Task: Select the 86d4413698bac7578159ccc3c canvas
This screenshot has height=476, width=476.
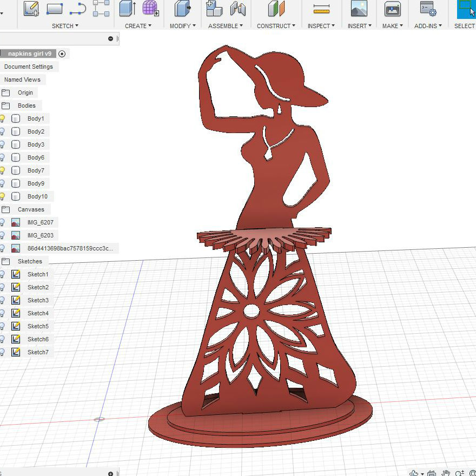Action: (x=70, y=248)
